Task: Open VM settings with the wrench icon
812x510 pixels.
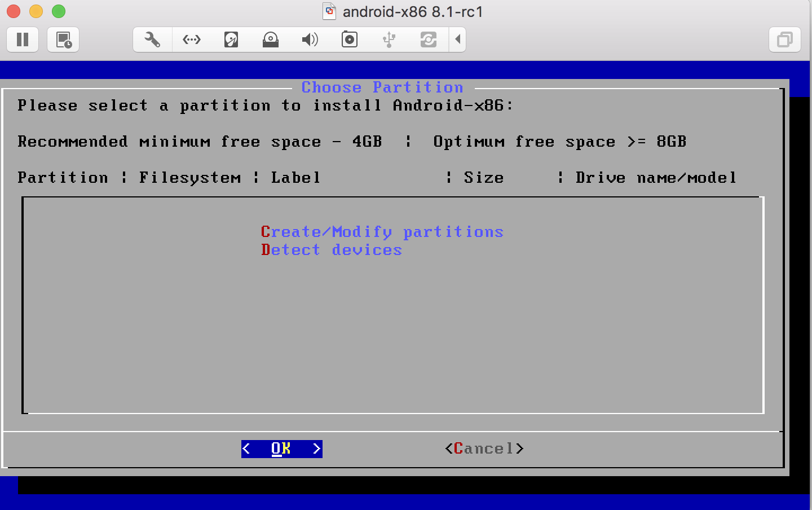Action: point(151,39)
